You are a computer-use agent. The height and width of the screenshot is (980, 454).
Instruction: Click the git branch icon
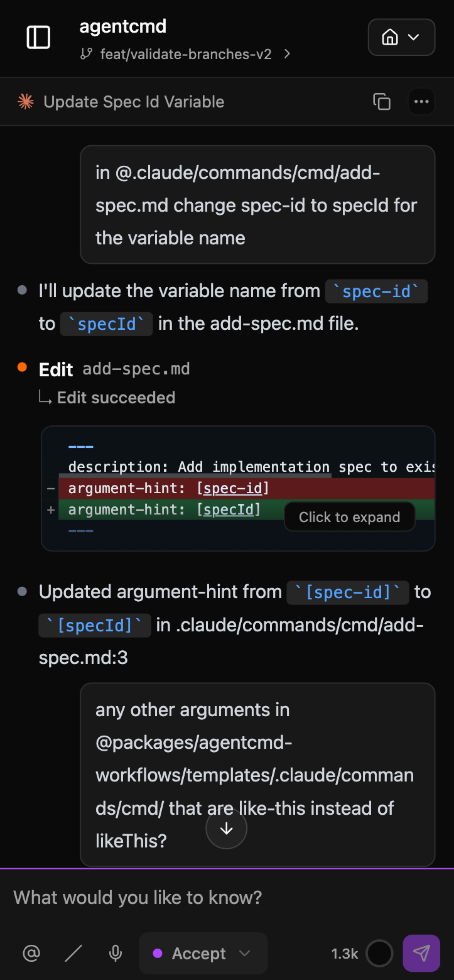[87, 54]
